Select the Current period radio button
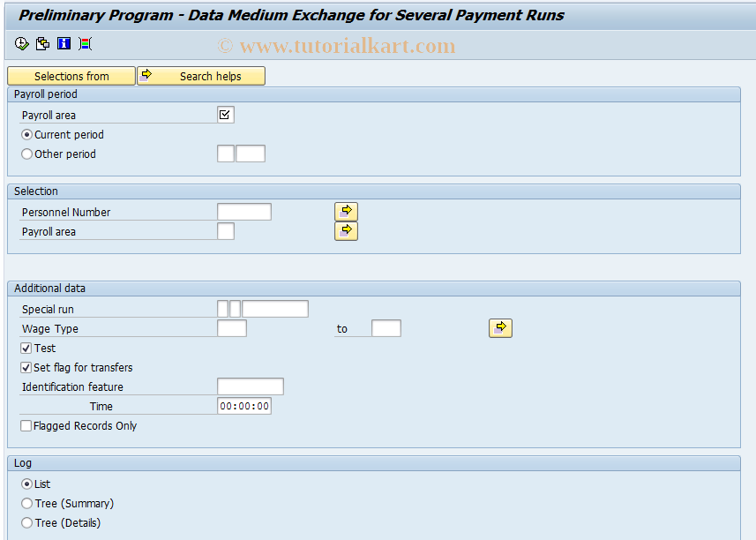The image size is (756, 540). pyautogui.click(x=27, y=134)
